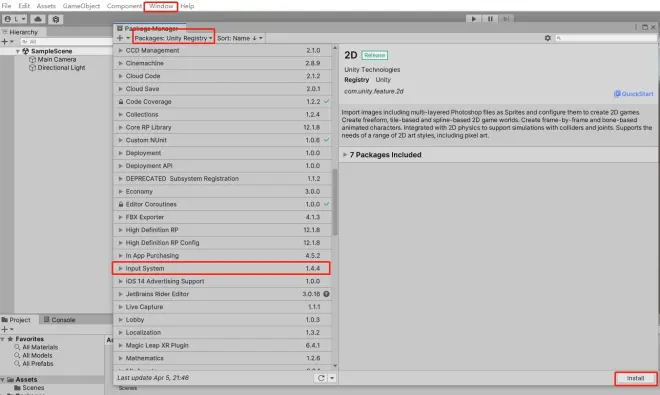Open the Assets menu
660x395 pixels.
[x=46, y=6]
